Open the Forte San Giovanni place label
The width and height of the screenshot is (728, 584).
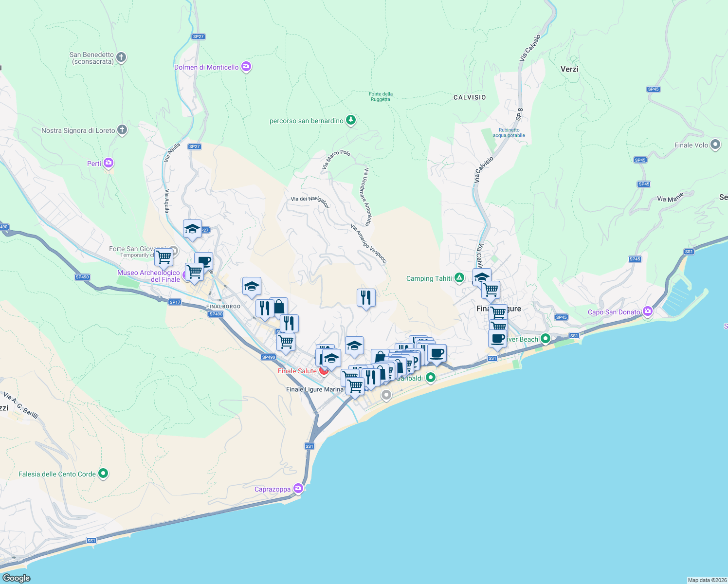click(x=137, y=249)
